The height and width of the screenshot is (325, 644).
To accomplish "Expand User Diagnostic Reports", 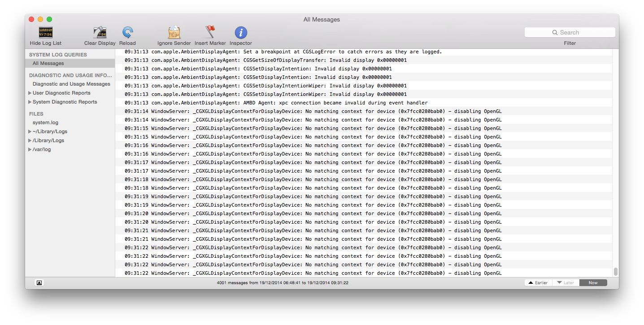I will (x=30, y=93).
